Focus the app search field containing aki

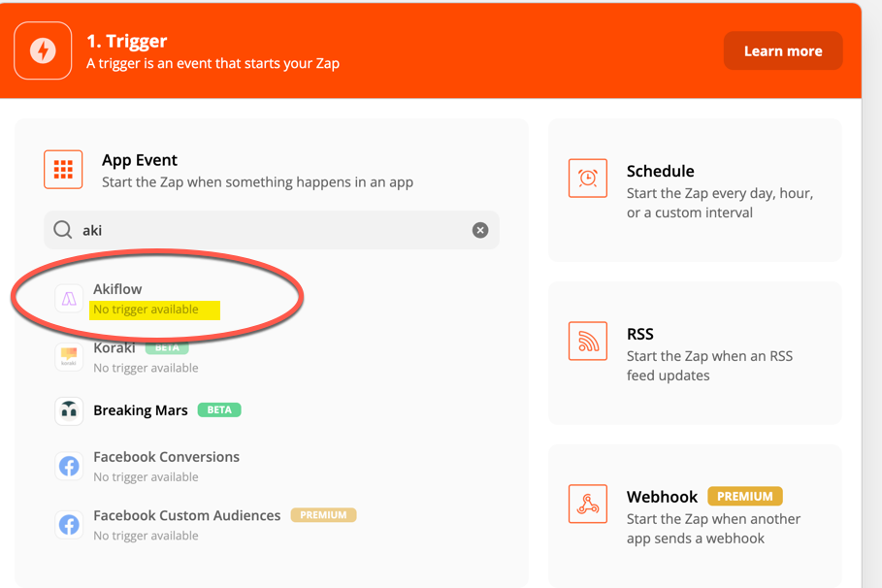[272, 230]
